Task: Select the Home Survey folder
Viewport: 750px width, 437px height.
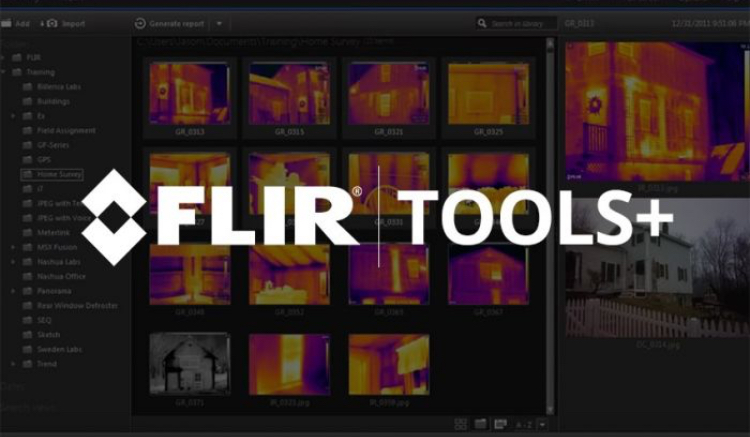Action: click(52, 175)
